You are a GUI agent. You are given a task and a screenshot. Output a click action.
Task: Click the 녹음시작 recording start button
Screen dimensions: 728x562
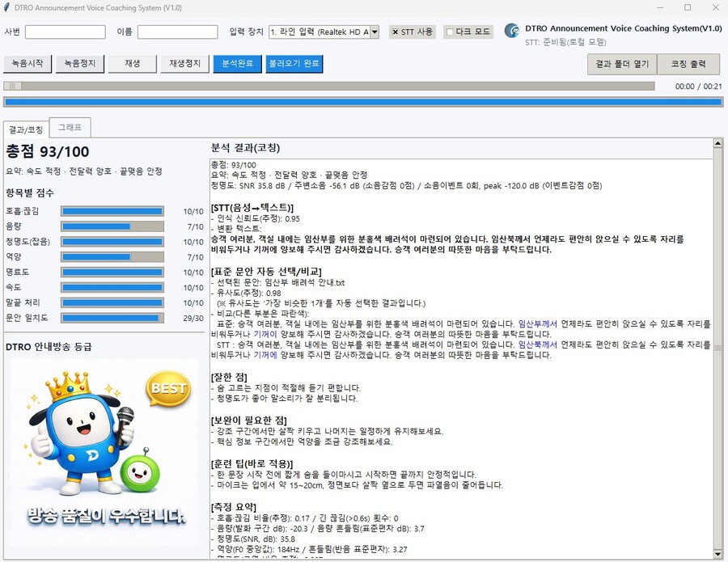[28, 62]
